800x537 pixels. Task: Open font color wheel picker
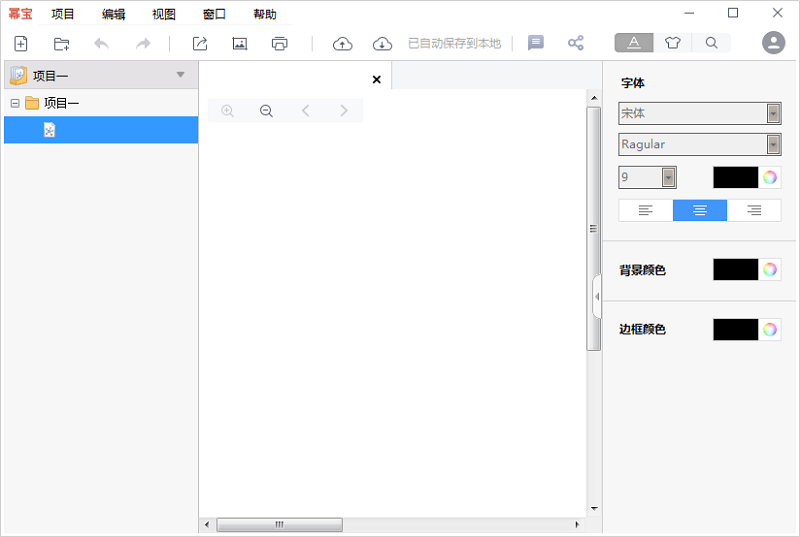769,177
